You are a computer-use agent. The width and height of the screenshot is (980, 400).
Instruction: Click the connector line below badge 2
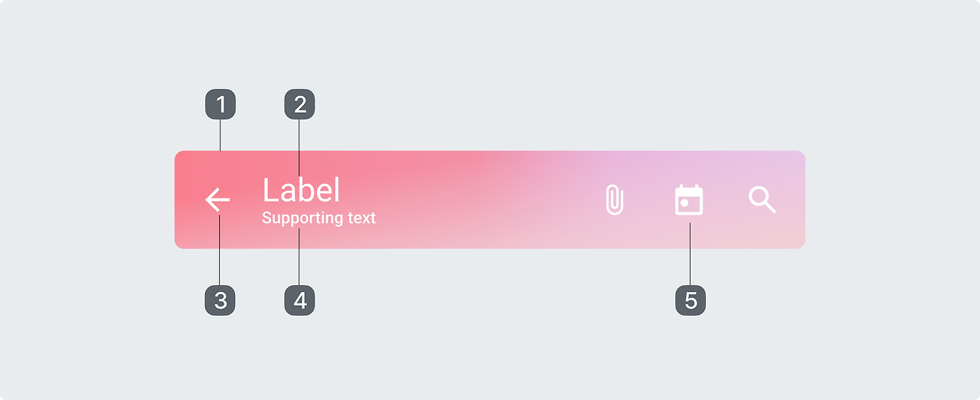point(299,138)
